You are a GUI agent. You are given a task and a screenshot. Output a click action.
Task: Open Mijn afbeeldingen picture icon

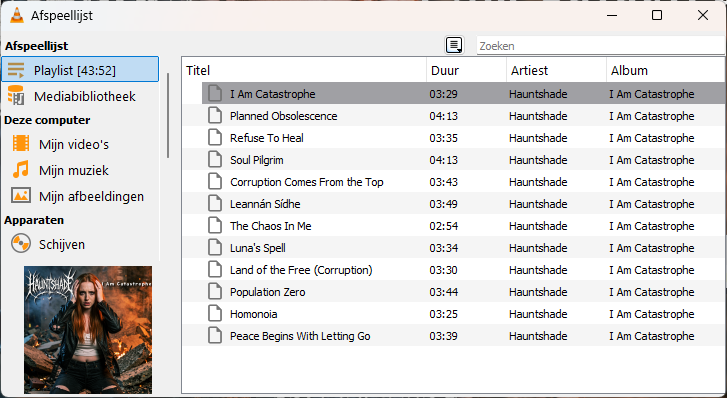[x=21, y=196]
